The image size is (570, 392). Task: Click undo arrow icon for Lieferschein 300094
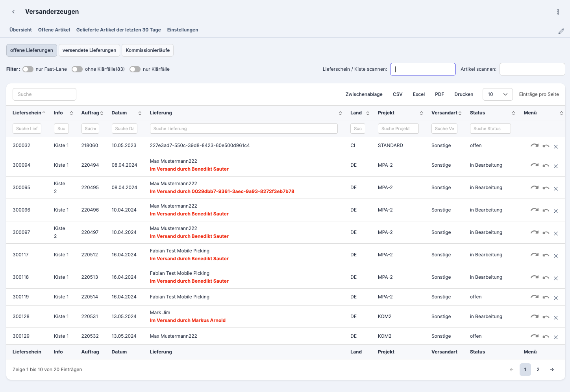pyautogui.click(x=546, y=166)
